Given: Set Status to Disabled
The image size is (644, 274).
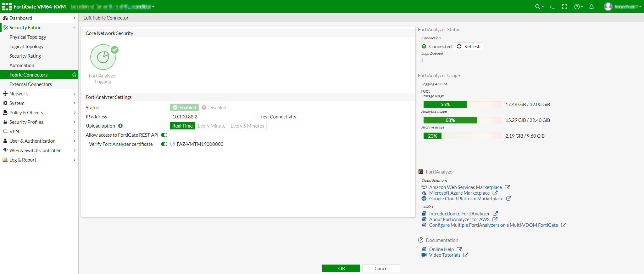Looking at the screenshot, I should [214, 107].
